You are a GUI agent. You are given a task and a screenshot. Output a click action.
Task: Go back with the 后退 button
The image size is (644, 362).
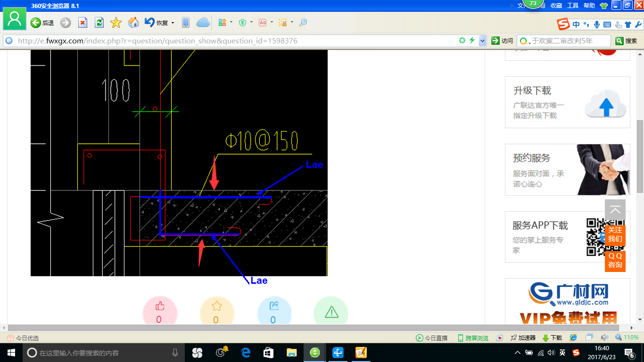pyautogui.click(x=42, y=23)
